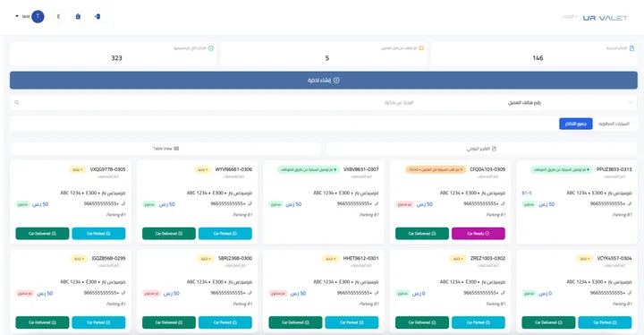This screenshot has width=644, height=335.
Task: Focus the ticket search input field
Action: coord(216,102)
